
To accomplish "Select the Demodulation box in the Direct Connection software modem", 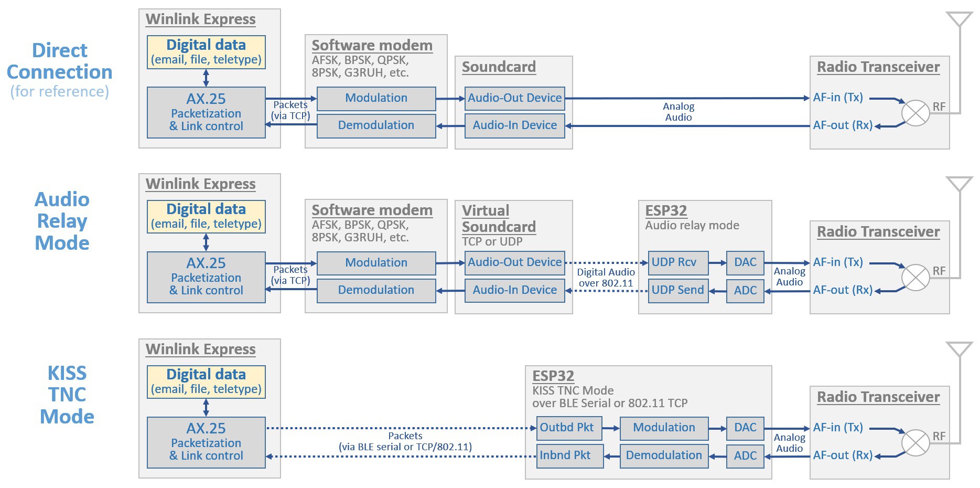I will (376, 126).
